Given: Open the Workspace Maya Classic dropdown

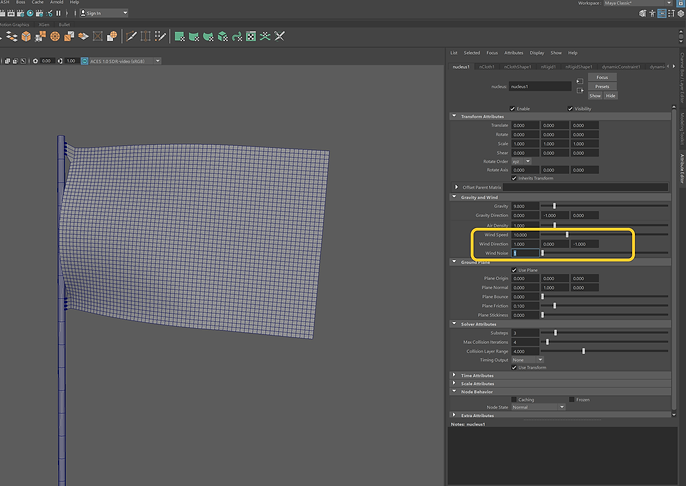Looking at the screenshot, I should click(638, 3).
